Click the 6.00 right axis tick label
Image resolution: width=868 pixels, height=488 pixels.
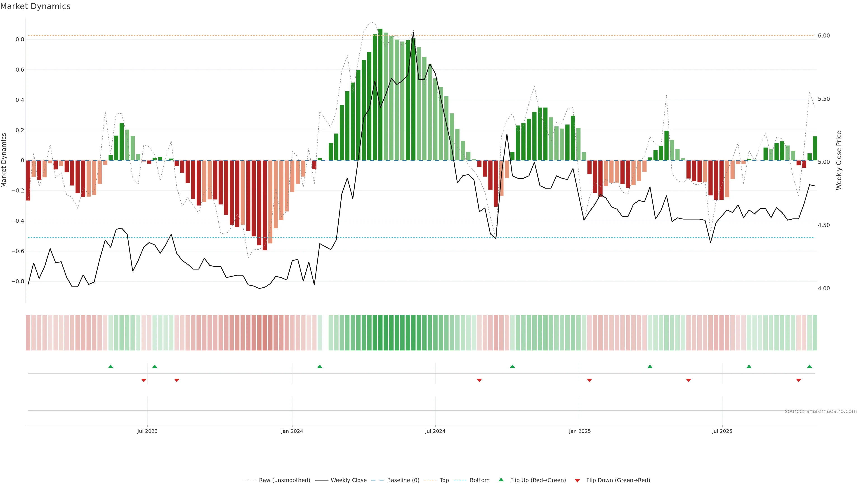click(x=823, y=36)
